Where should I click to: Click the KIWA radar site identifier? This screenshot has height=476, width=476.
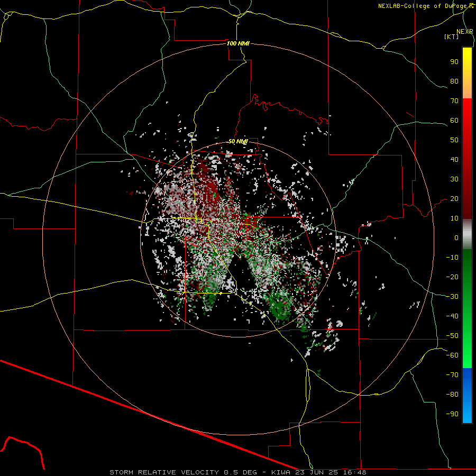tap(281, 472)
